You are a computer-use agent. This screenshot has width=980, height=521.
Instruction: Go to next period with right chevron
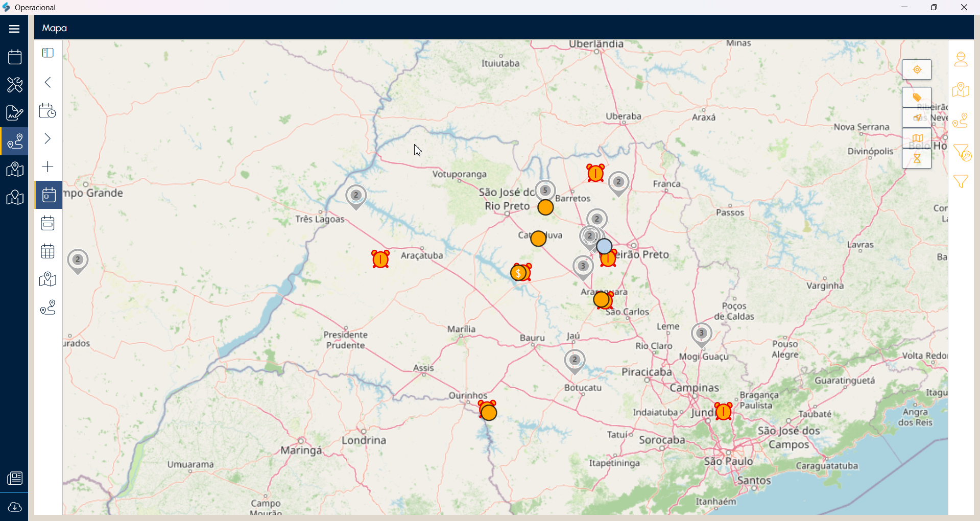(48, 138)
